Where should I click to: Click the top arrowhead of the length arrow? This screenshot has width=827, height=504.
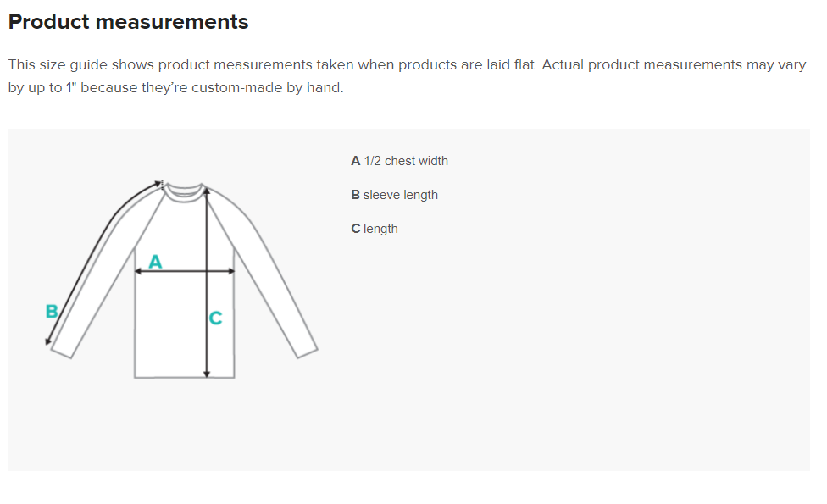point(207,190)
